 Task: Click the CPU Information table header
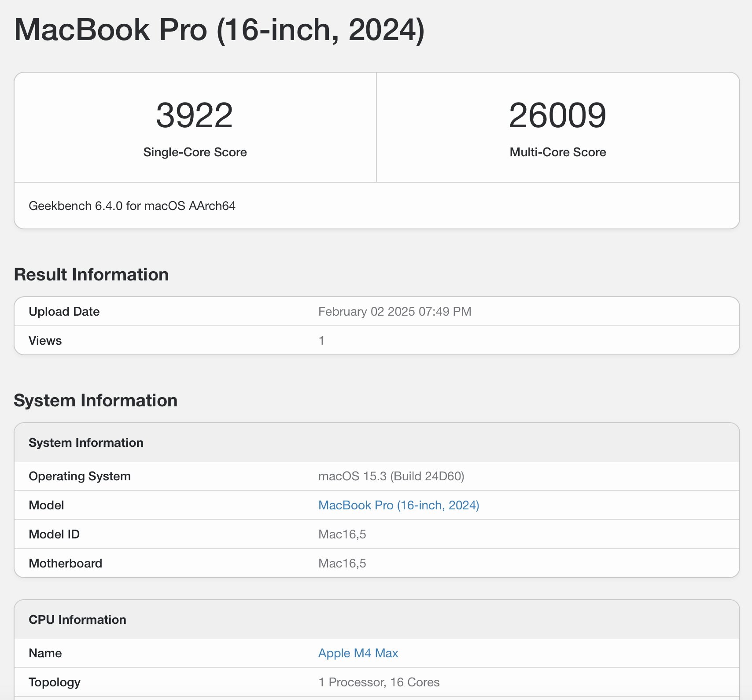point(77,619)
